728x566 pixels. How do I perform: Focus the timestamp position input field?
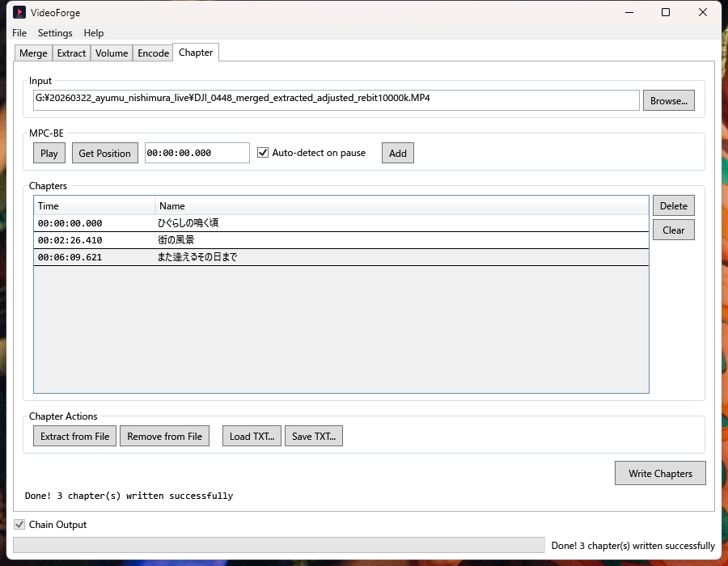coord(197,154)
